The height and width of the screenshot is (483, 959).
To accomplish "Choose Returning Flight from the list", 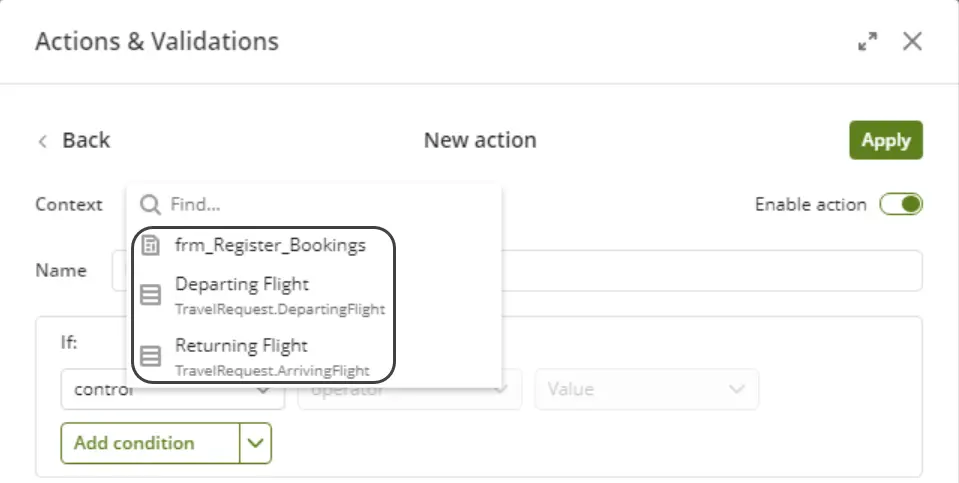I will [263, 357].
